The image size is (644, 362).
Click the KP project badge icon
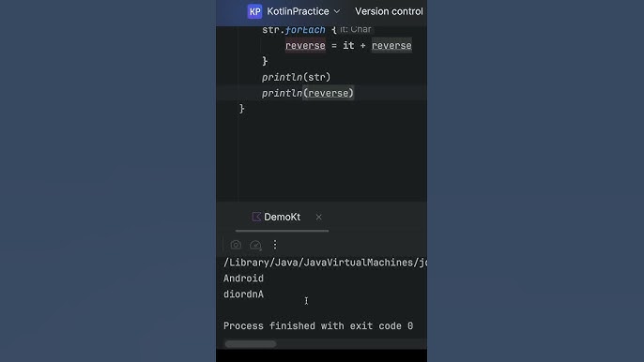click(x=254, y=11)
